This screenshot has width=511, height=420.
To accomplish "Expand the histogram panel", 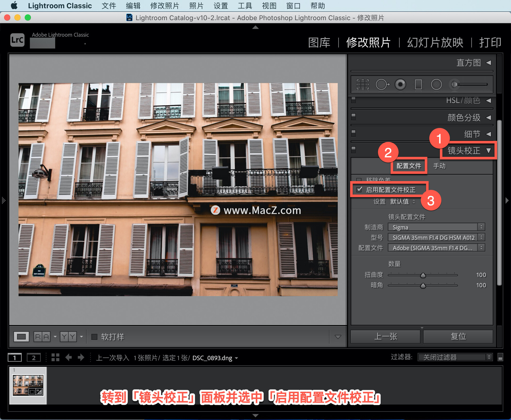I will (488, 63).
